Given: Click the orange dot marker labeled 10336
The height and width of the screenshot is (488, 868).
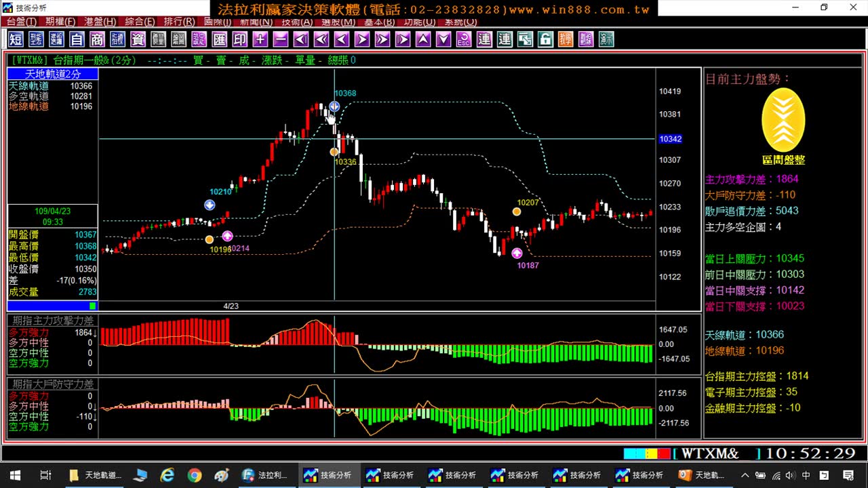Looking at the screenshot, I should 334,152.
